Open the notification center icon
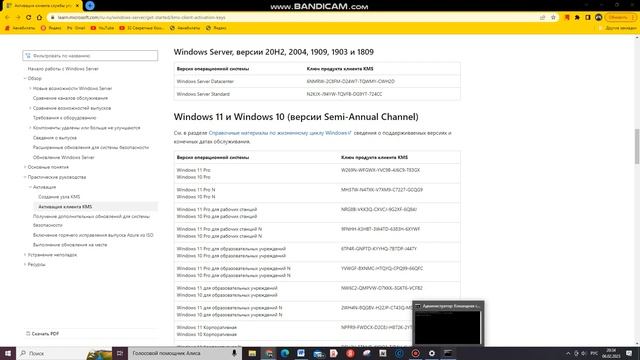Viewport: 640px width, 360px height. coord(629,353)
